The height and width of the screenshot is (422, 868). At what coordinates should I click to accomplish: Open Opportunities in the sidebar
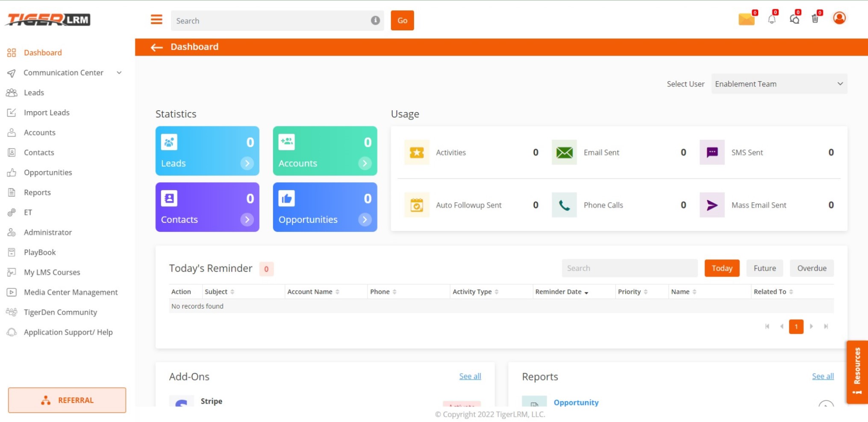[x=48, y=172]
